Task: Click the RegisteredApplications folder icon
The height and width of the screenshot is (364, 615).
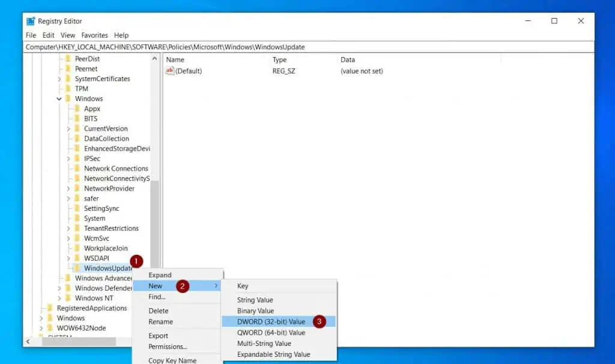Action: [50, 308]
